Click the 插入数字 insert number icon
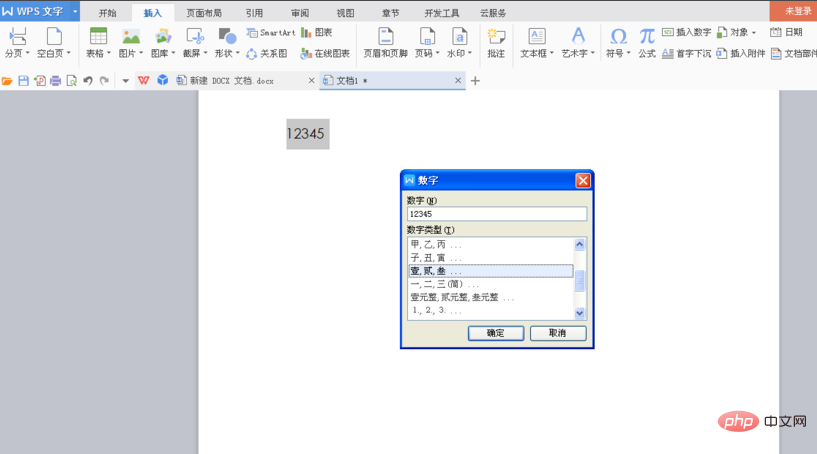 [686, 32]
